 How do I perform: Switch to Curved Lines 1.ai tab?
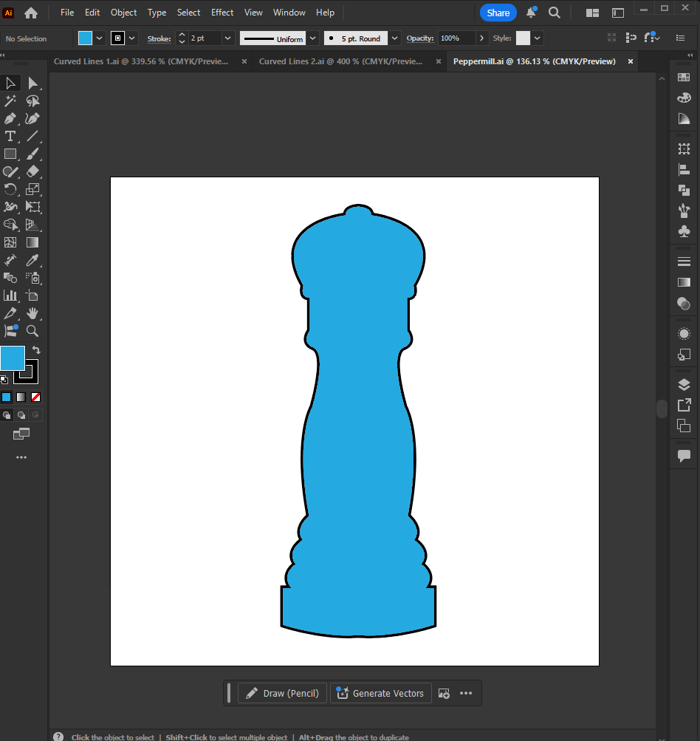click(x=141, y=61)
